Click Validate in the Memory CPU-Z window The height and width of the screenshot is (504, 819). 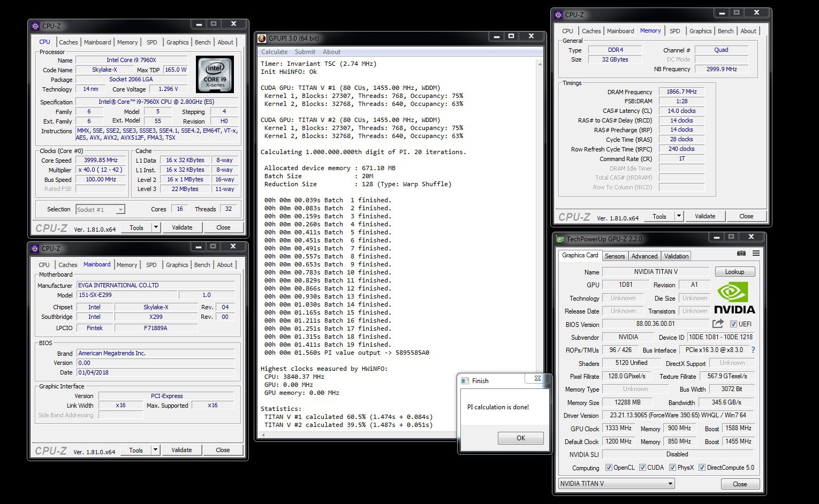tap(705, 216)
